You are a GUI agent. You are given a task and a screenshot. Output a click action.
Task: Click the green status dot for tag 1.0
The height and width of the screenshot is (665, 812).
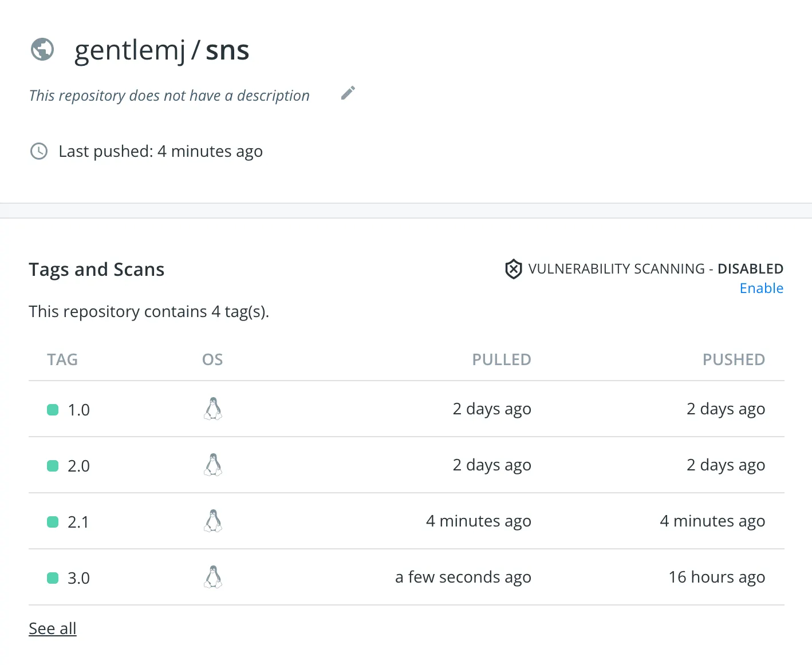[x=53, y=410]
